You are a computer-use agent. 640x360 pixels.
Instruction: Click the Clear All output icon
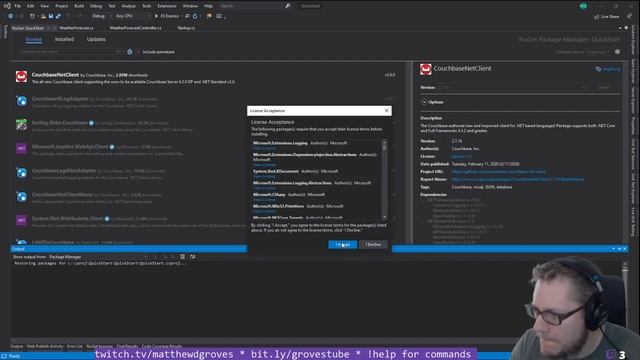[182, 257]
